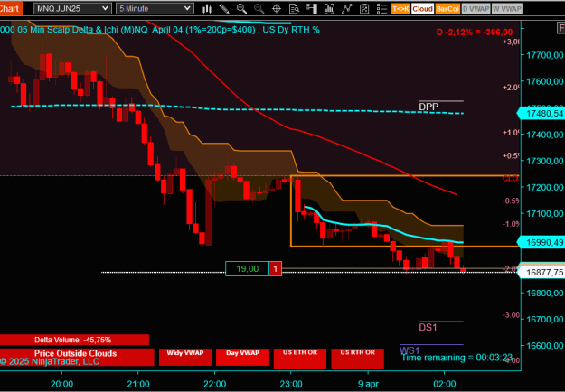The height and width of the screenshot is (392, 565).
Task: Click the WS1 weekly support label
Action: 410,350
